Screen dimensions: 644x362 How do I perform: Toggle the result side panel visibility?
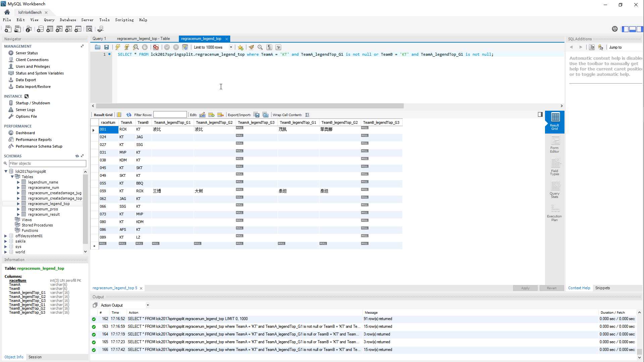coord(540,114)
